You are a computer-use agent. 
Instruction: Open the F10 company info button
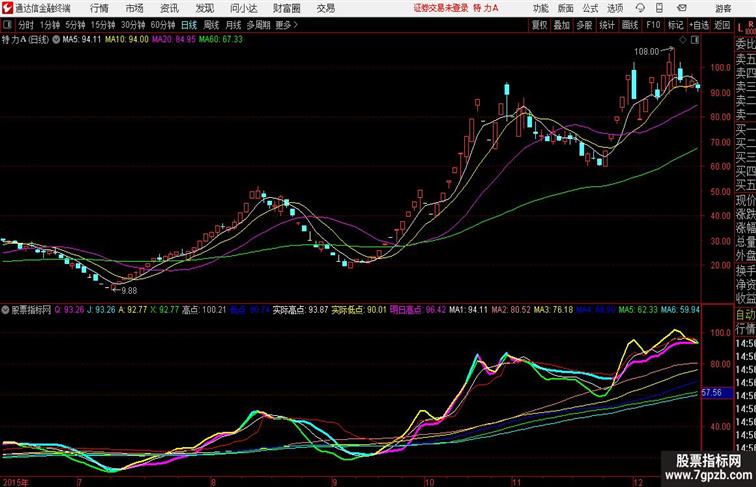tap(653, 25)
